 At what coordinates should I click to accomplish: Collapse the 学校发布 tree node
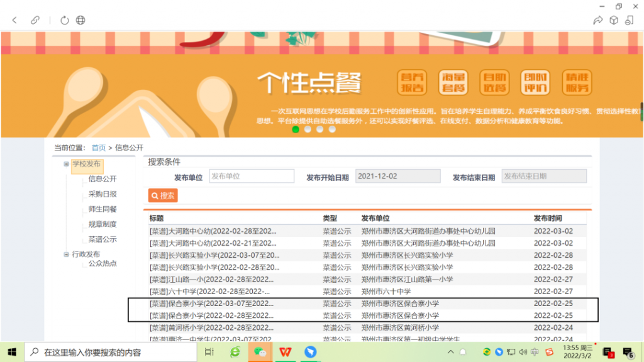click(x=66, y=164)
